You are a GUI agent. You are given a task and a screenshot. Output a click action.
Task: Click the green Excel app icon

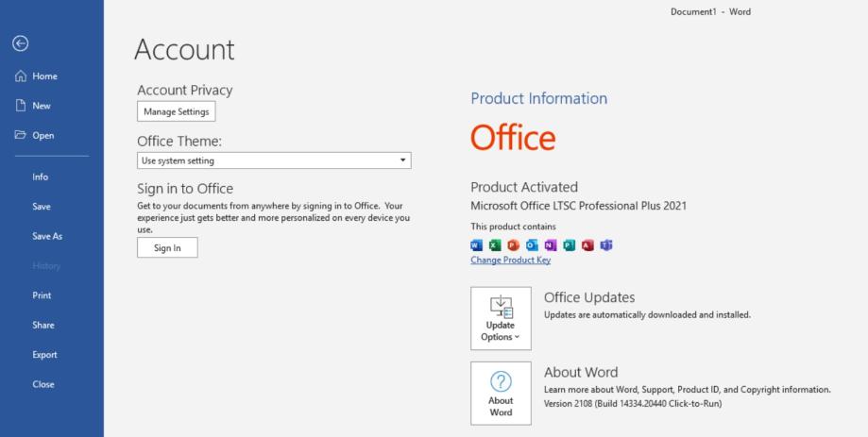[495, 245]
